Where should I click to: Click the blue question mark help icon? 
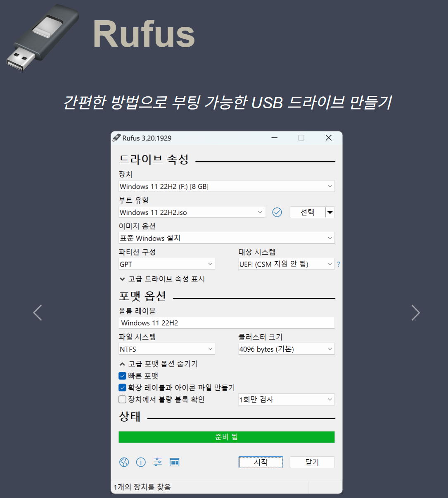coord(339,264)
